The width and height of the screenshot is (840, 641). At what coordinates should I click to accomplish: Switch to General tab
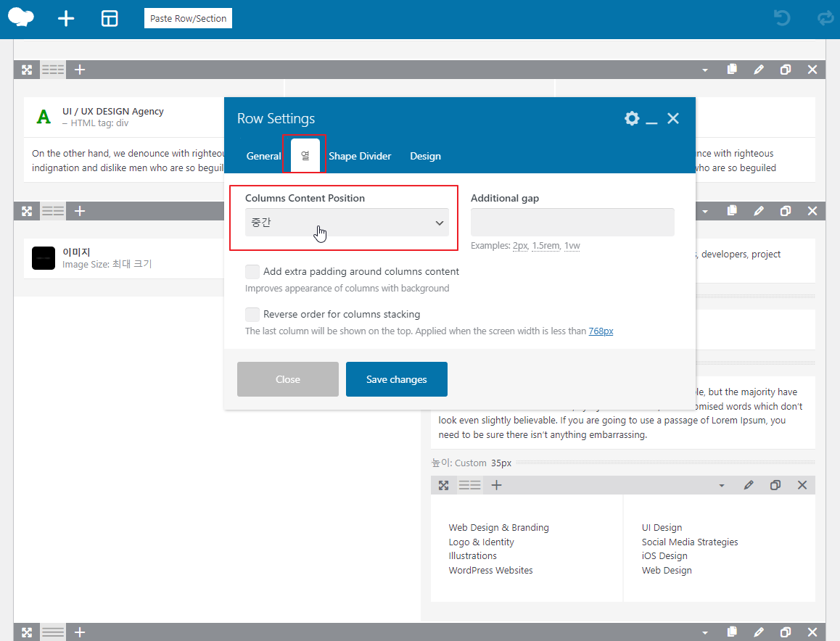pyautogui.click(x=263, y=156)
